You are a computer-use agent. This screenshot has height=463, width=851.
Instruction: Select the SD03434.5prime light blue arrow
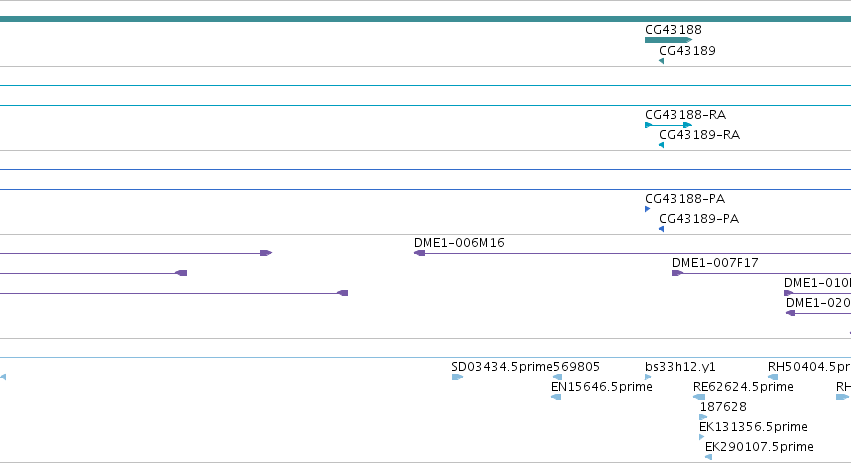458,377
